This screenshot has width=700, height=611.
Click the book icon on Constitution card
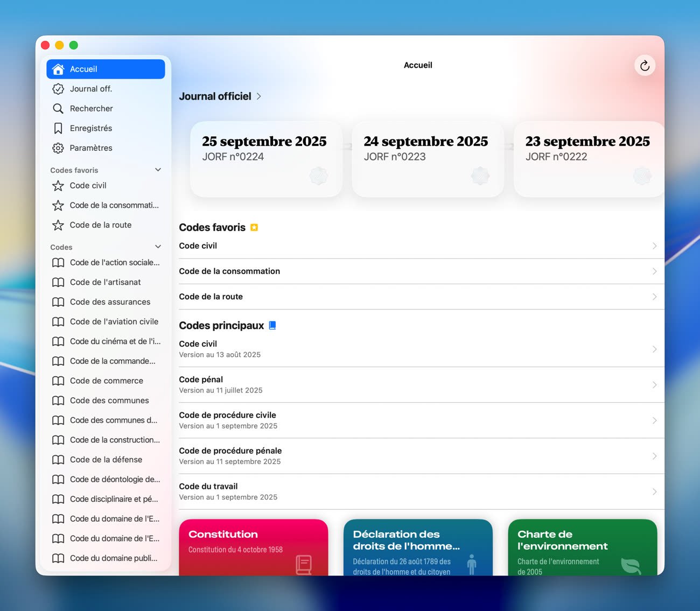(304, 565)
